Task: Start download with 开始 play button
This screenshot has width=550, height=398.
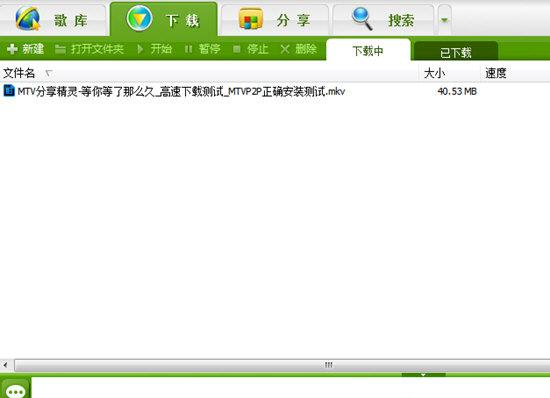Action: (x=155, y=49)
